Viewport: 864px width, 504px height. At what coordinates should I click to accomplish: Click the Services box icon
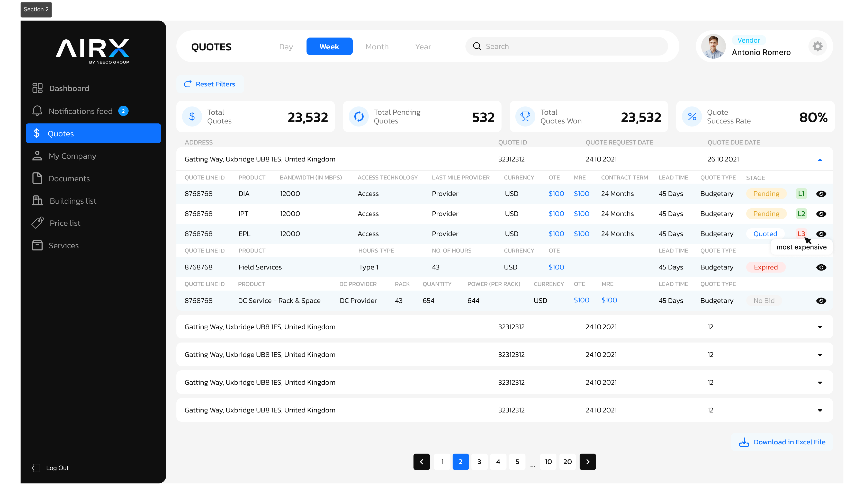coord(37,245)
